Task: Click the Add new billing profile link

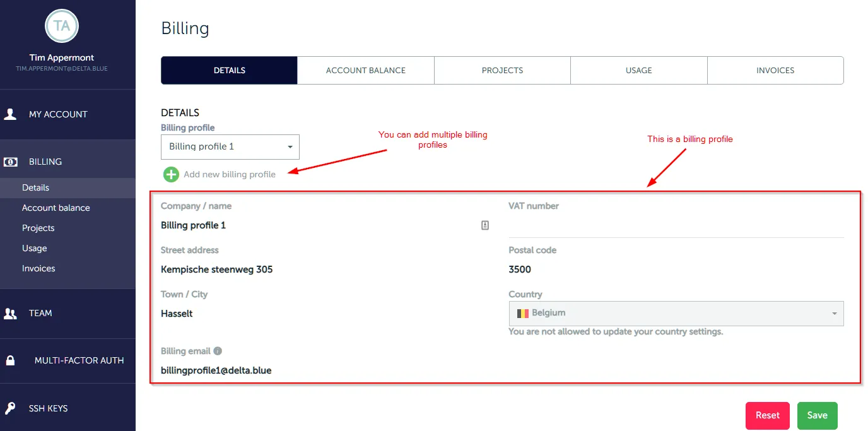Action: point(229,174)
